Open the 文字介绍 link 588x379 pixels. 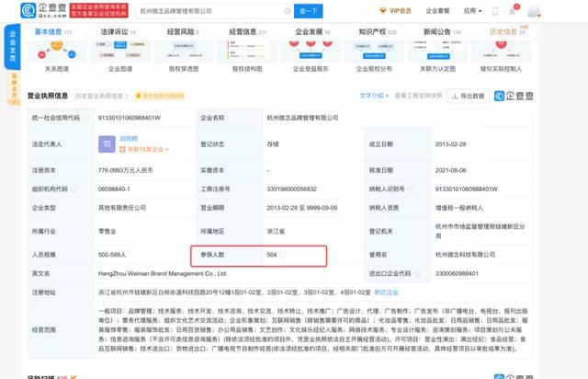coord(374,96)
